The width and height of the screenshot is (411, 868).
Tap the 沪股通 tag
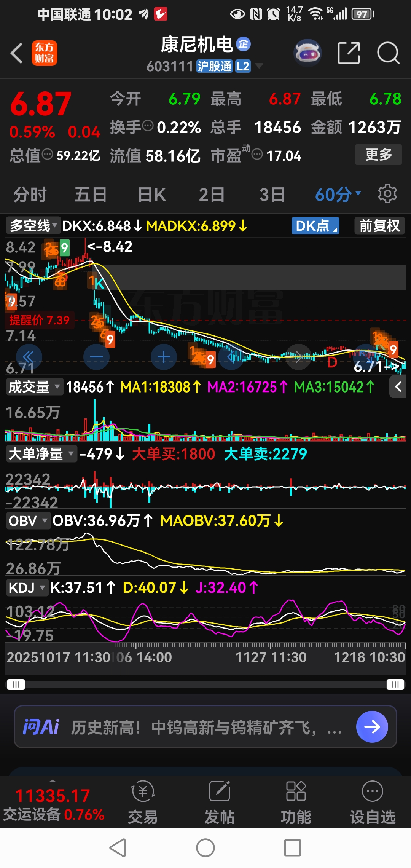(214, 66)
